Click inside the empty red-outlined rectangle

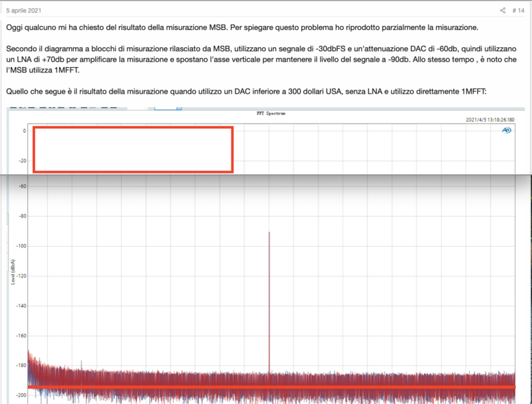[132, 150]
